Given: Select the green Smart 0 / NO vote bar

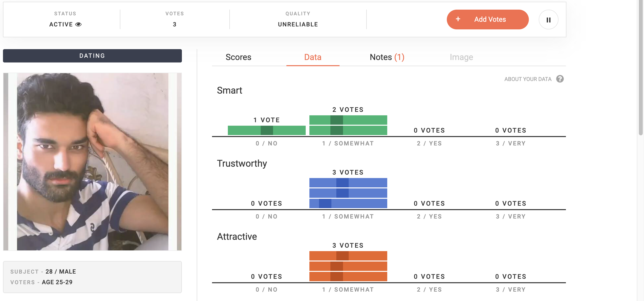Looking at the screenshot, I should point(266,130).
